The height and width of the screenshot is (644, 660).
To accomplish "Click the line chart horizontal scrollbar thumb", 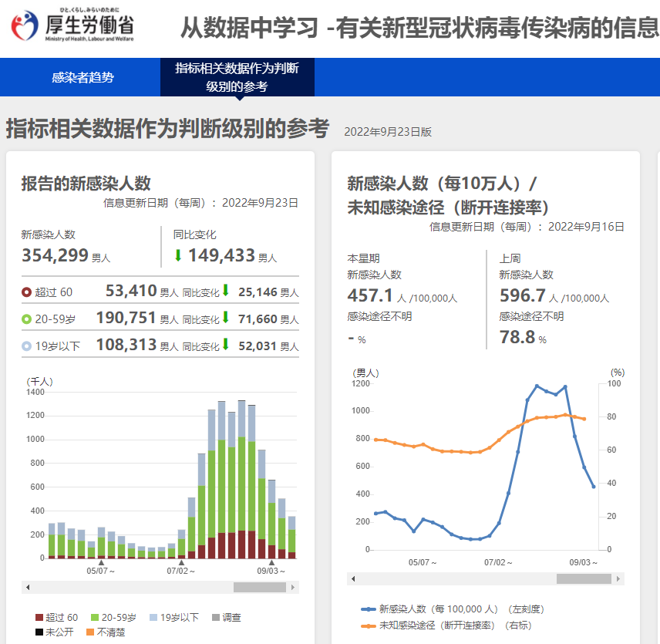I will (x=584, y=578).
